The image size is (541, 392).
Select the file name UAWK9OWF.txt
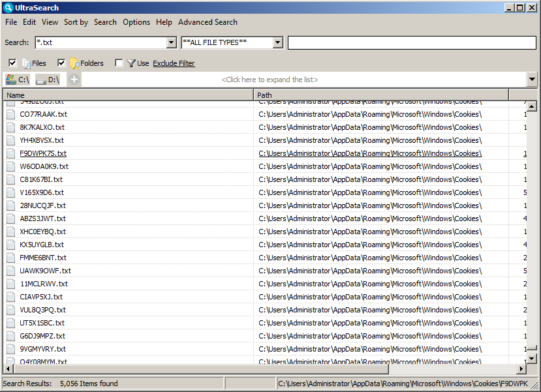click(45, 271)
